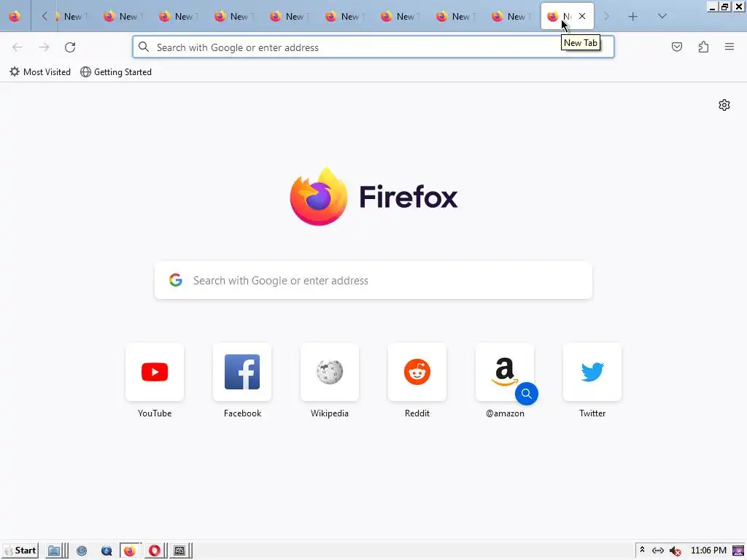The image size is (747, 560).
Task: Go back one page
Action: pos(18,47)
